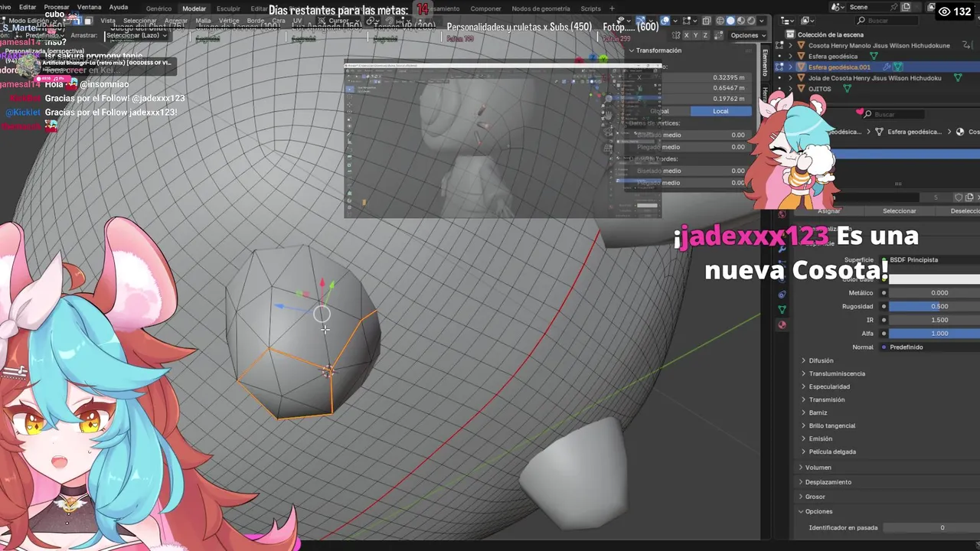Image resolution: width=980 pixels, height=551 pixels.
Task: Select Esfera geodésica object in outliner
Action: (833, 57)
